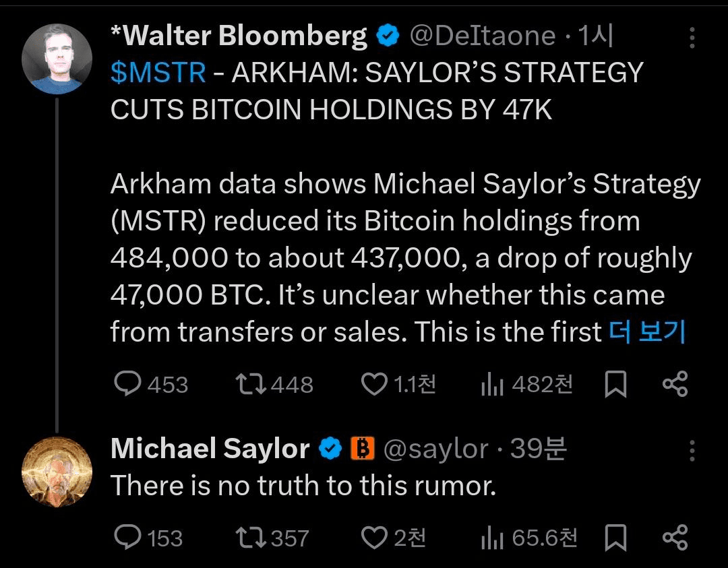Like Michael Saylor's reply
Screen dimensions: 728x568
[x=374, y=537]
